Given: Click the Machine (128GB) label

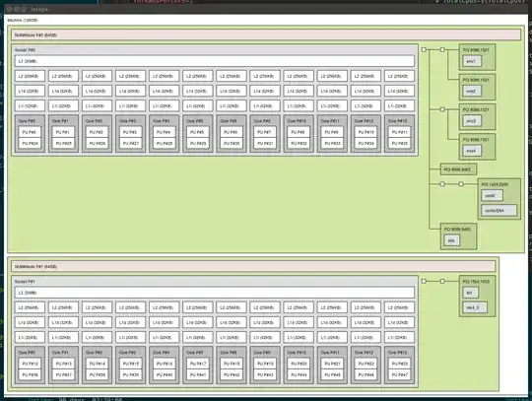Looking at the screenshot, I should click(x=23, y=20).
